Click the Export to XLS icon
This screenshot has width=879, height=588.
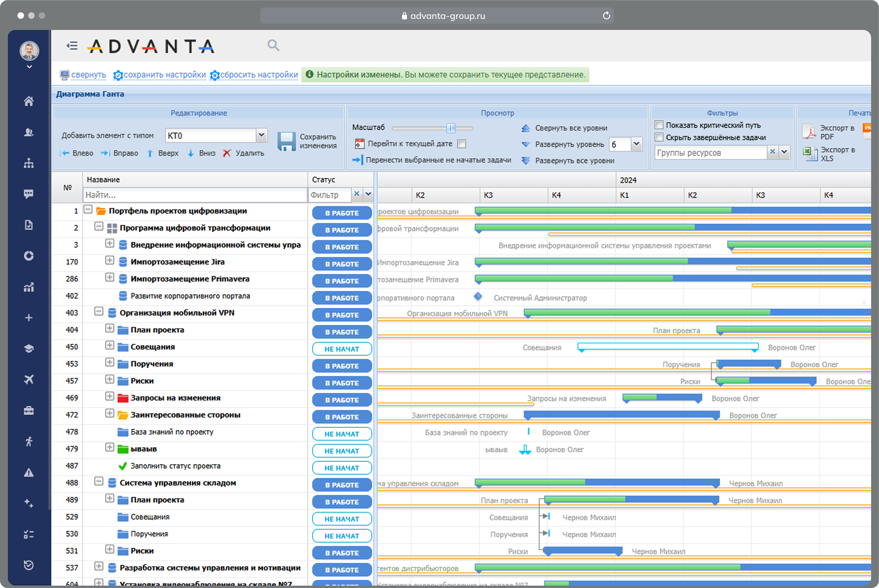(810, 154)
